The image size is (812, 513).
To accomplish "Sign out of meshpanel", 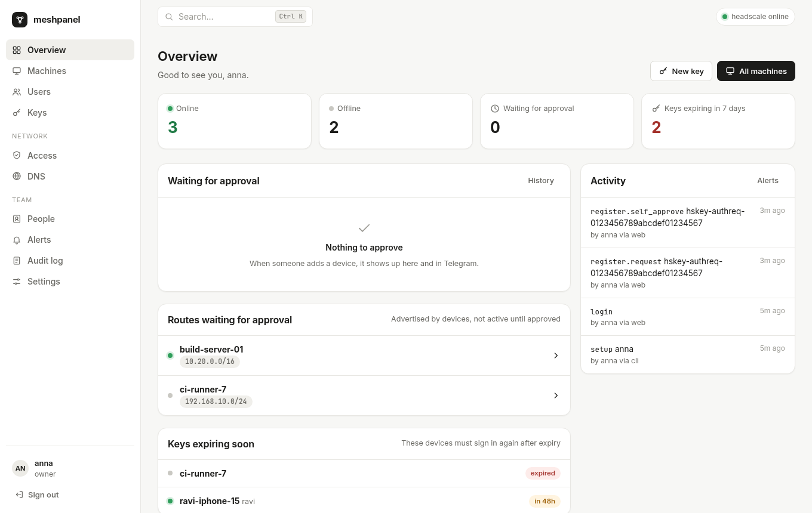I will [37, 495].
